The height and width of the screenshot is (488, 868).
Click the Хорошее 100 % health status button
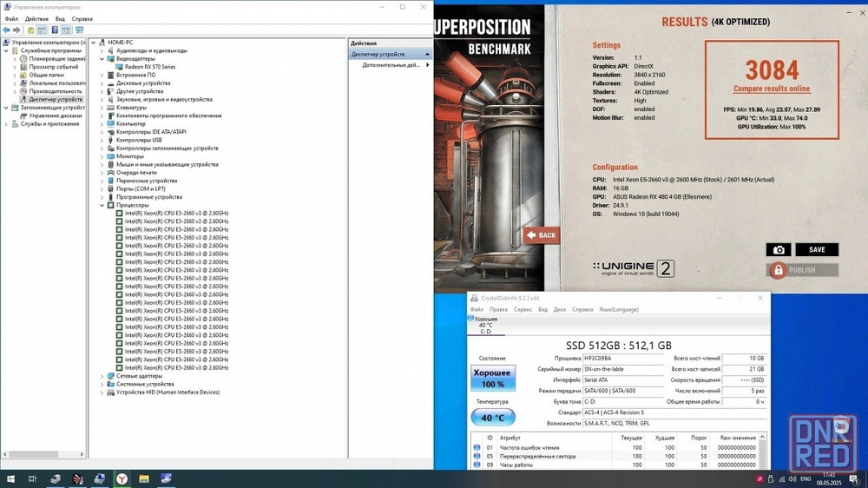(x=493, y=379)
